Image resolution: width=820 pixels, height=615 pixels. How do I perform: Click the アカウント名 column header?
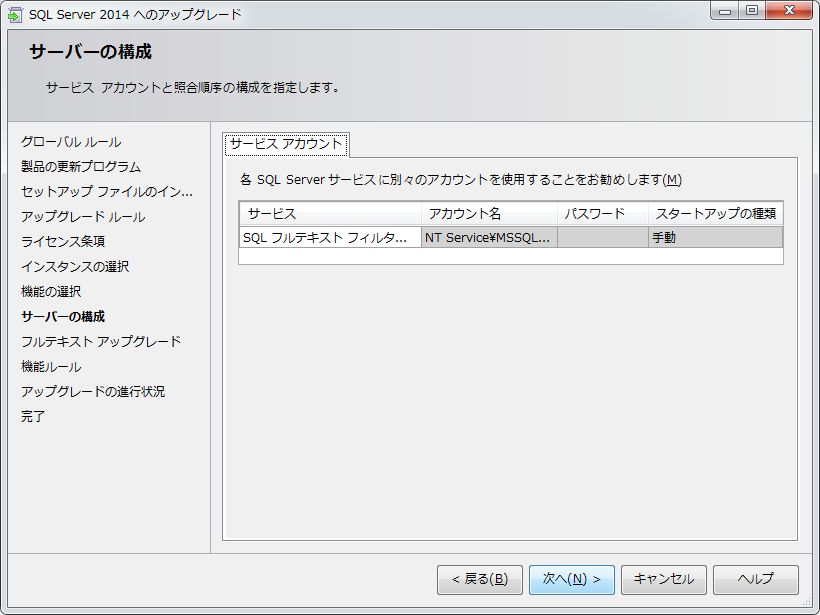489,214
